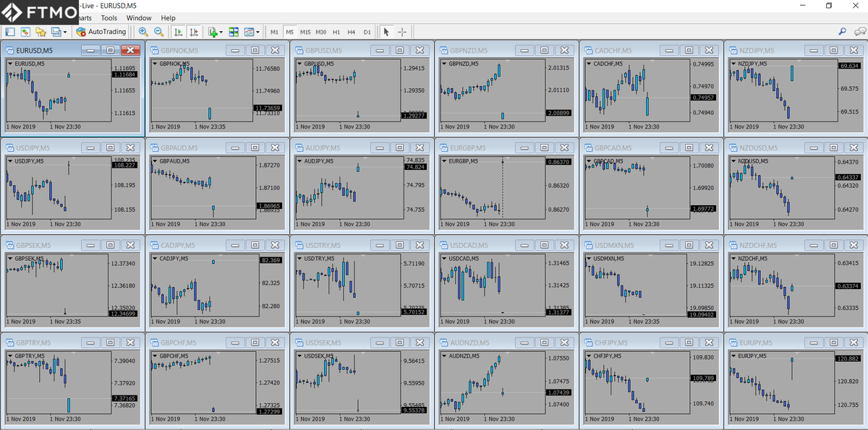Open the Data Window icon
The width and height of the screenshot is (868, 430).
(x=25, y=32)
